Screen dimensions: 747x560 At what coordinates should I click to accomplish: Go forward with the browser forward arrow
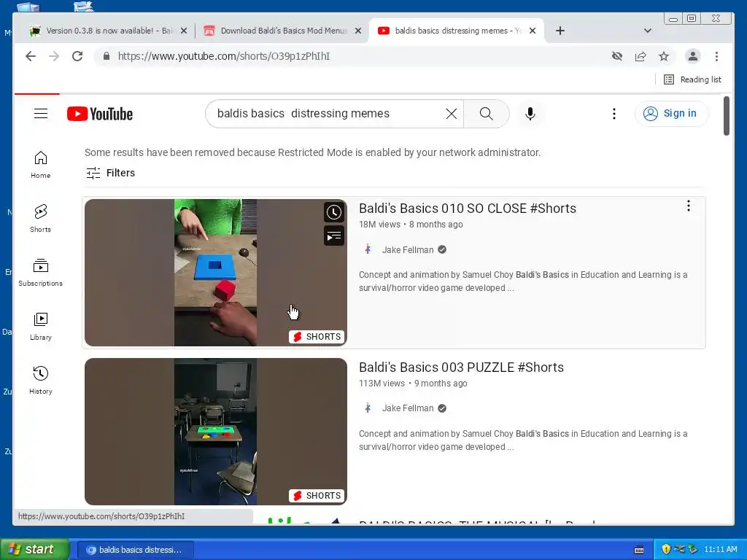click(x=54, y=56)
